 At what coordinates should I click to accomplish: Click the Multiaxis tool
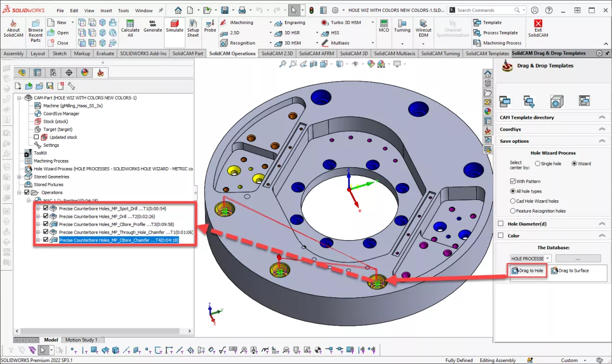click(335, 43)
